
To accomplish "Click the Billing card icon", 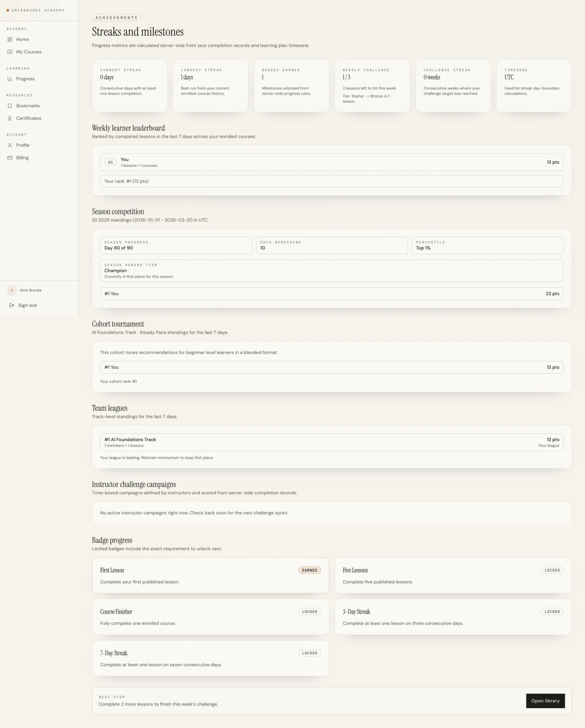I will pos(10,158).
